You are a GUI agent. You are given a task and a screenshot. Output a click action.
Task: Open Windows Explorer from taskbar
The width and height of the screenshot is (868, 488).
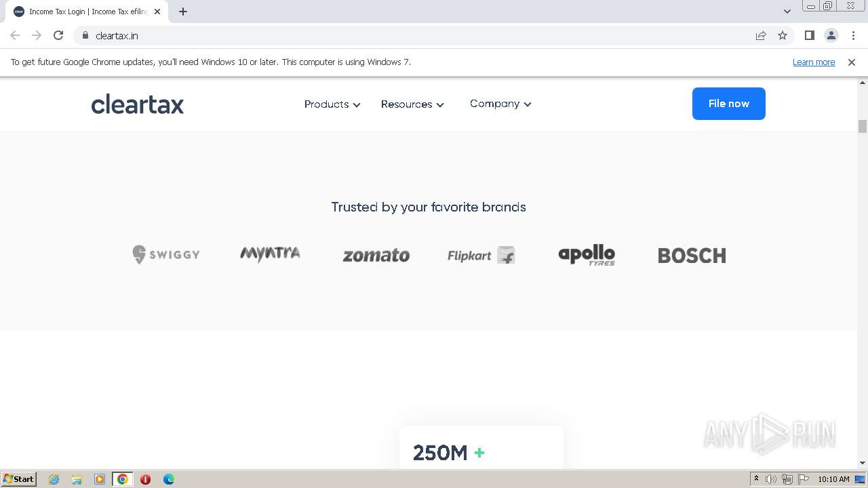(77, 479)
